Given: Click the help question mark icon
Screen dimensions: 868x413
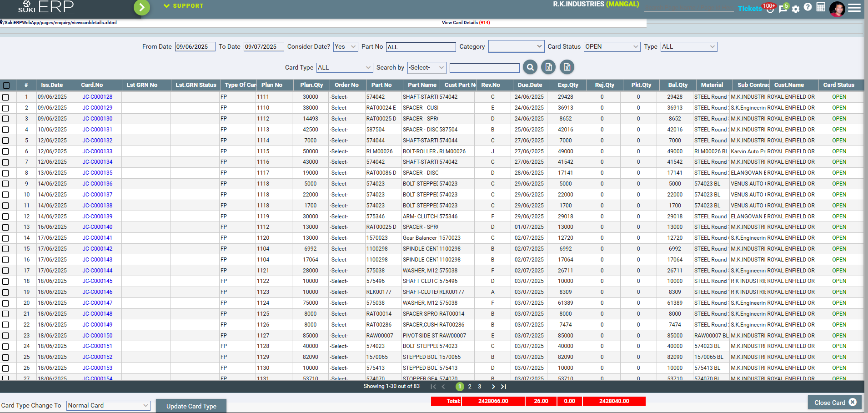Looking at the screenshot, I should (808, 7).
